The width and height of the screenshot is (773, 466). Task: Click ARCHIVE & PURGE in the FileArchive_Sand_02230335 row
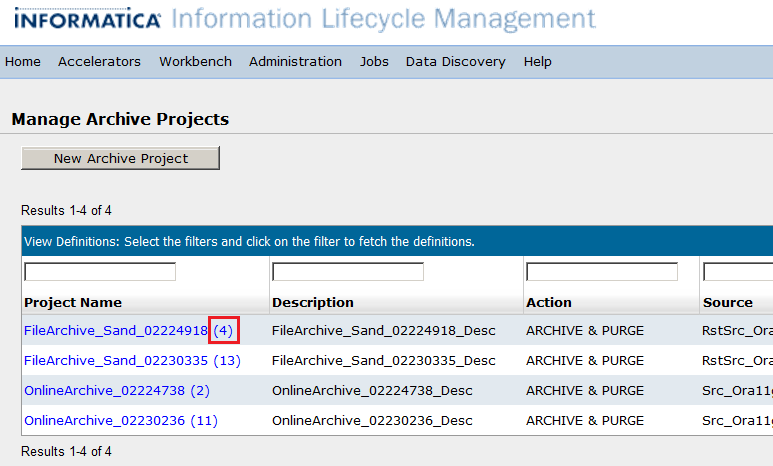click(x=585, y=360)
